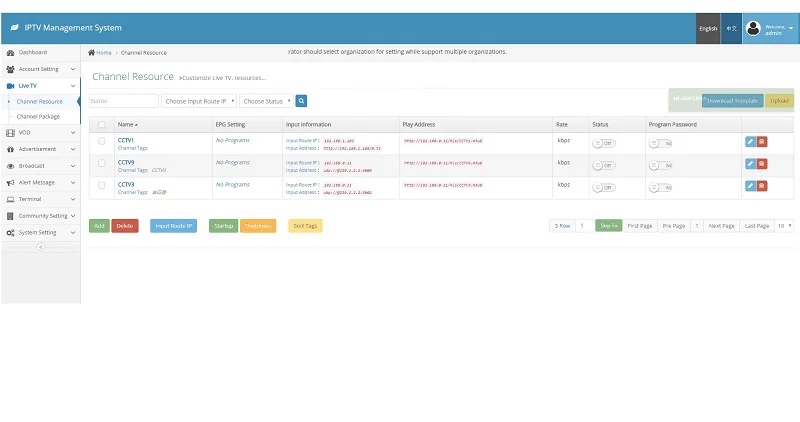Viewport: 800px width, 422px height.
Task: Click the Broadcast eye icon
Action: tap(10, 166)
